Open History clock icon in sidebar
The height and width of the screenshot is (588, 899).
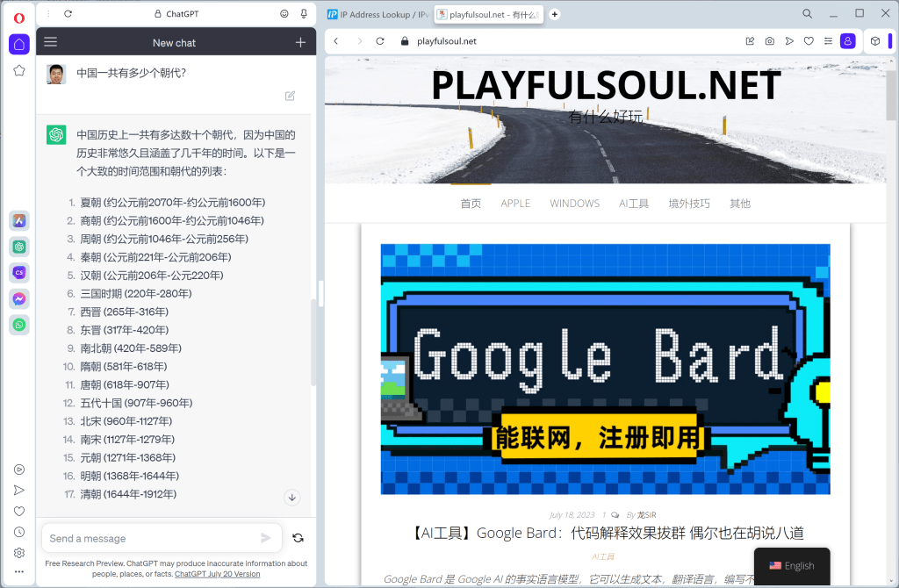tap(19, 532)
